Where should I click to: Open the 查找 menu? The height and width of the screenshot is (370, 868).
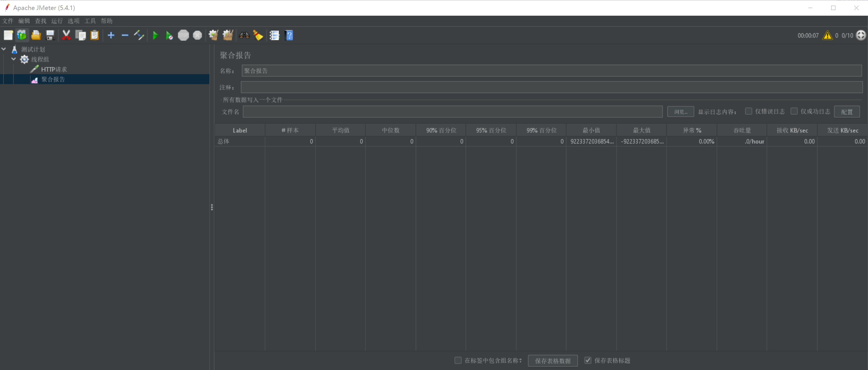click(x=41, y=21)
